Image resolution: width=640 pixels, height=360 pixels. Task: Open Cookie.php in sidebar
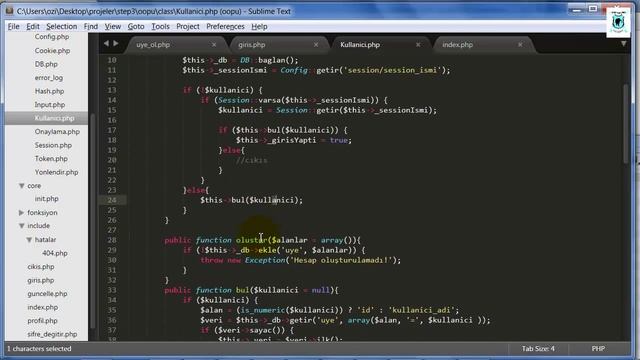tap(52, 51)
